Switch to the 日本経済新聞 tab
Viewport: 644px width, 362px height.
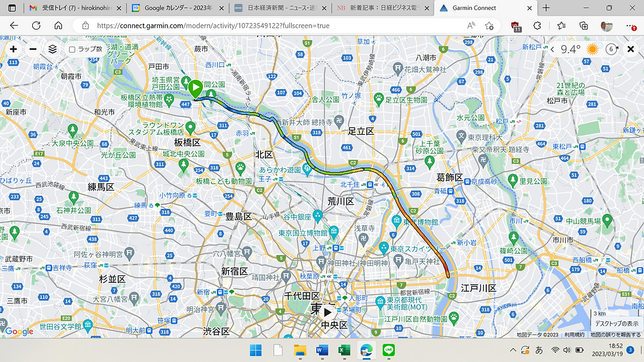(281, 8)
